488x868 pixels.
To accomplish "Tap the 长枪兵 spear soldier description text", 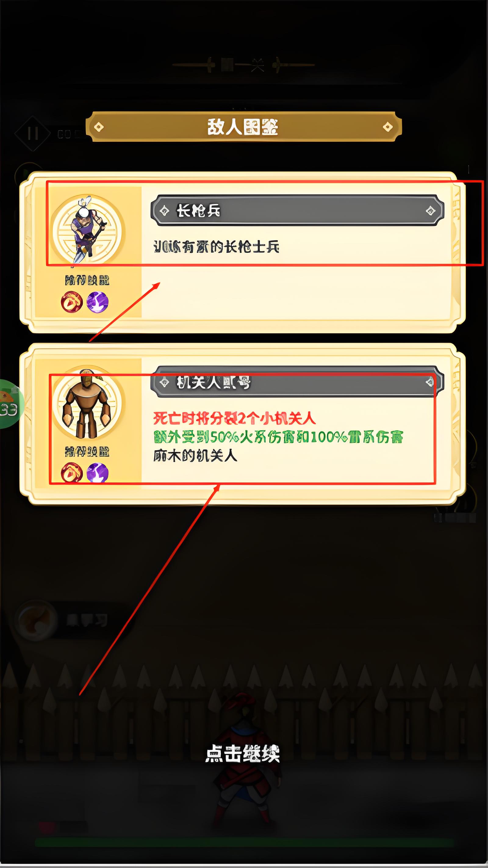I will (216, 247).
